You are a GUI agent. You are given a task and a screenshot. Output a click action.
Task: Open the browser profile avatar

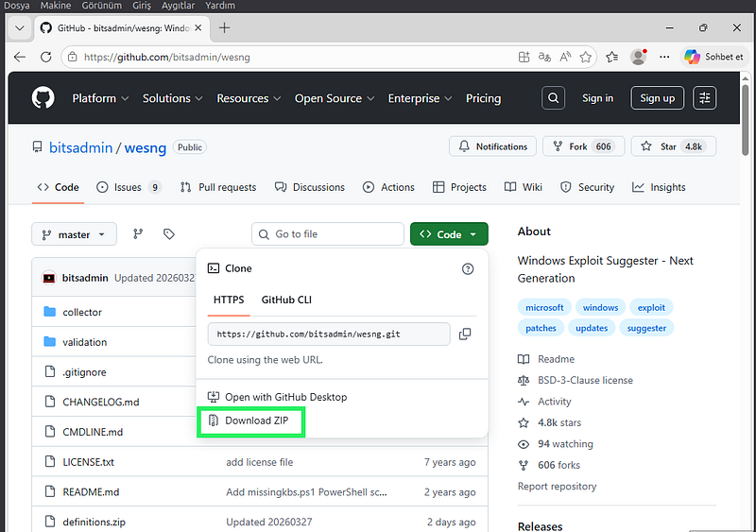tap(639, 57)
